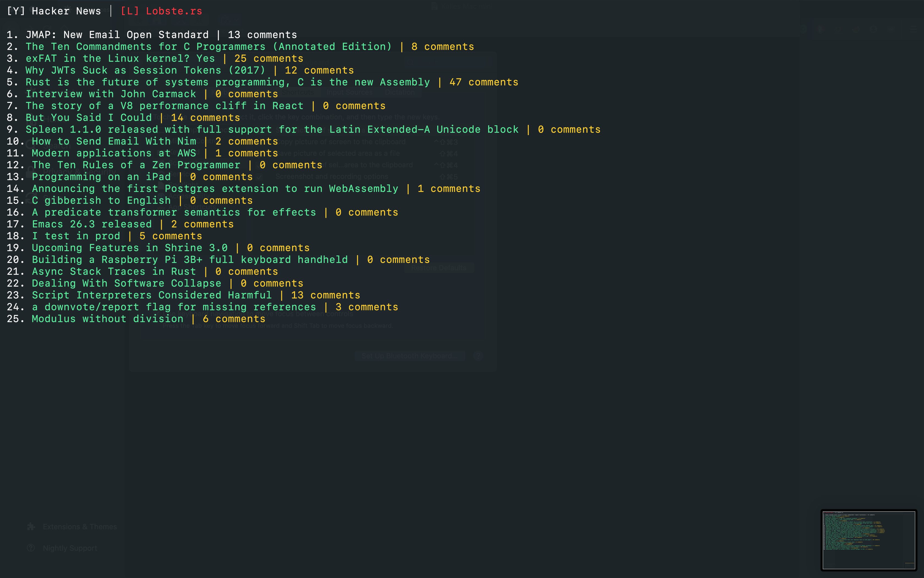Open story 'JMAP: New Email Open Standard'
The height and width of the screenshot is (578, 924).
117,35
